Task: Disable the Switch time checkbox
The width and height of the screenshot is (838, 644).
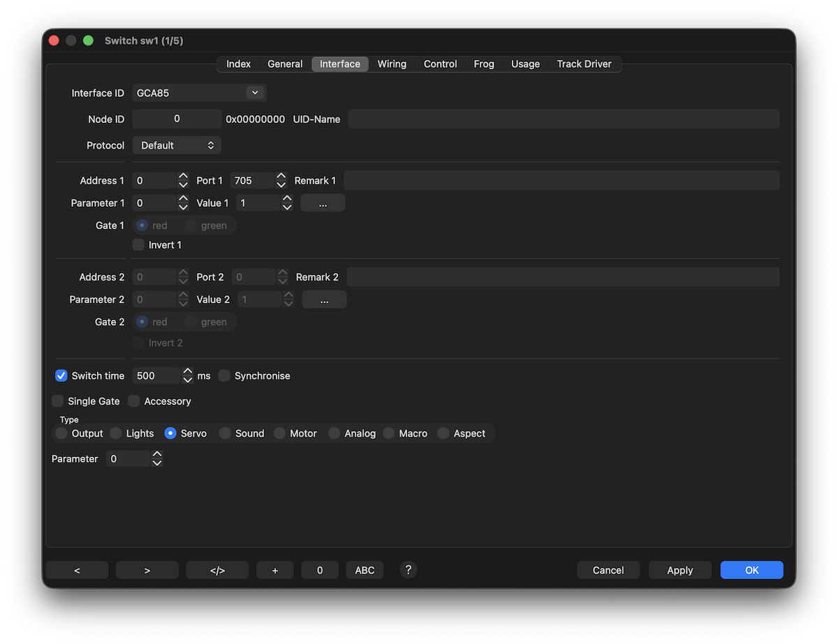Action: coord(61,376)
